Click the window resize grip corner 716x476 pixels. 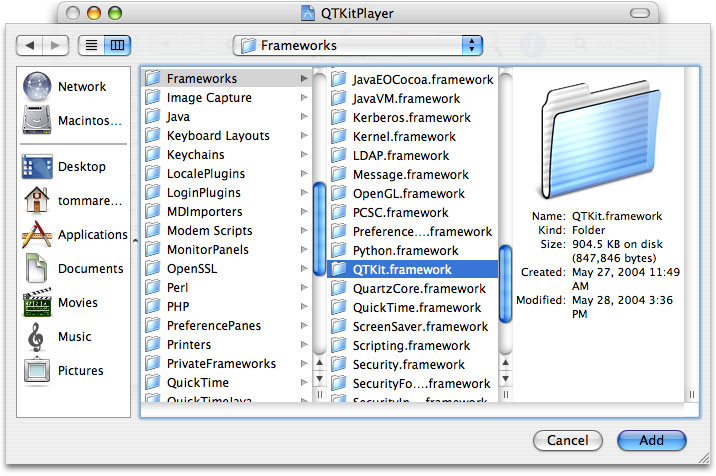tap(705, 458)
